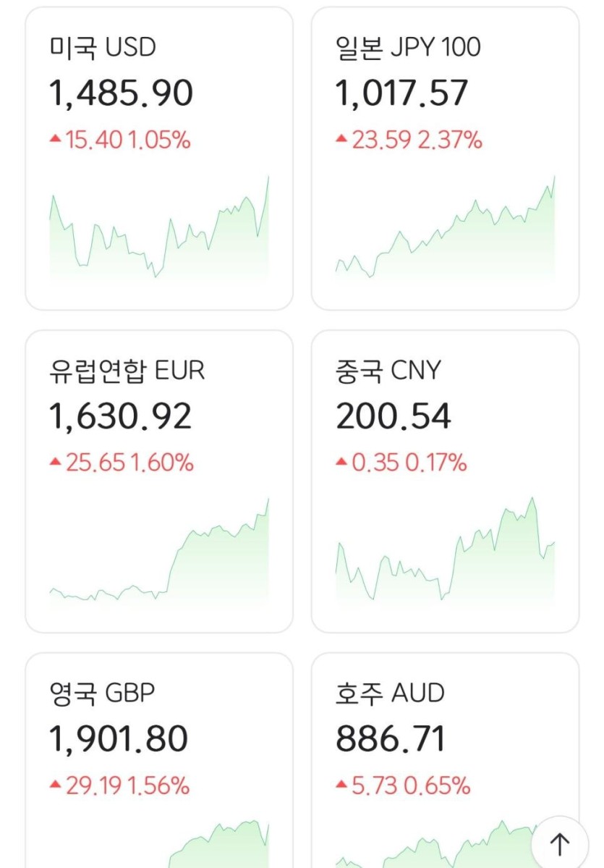Screen dimensions: 604x868
Task: Tap the GBP change 29.19 1.56%
Action: (x=119, y=785)
